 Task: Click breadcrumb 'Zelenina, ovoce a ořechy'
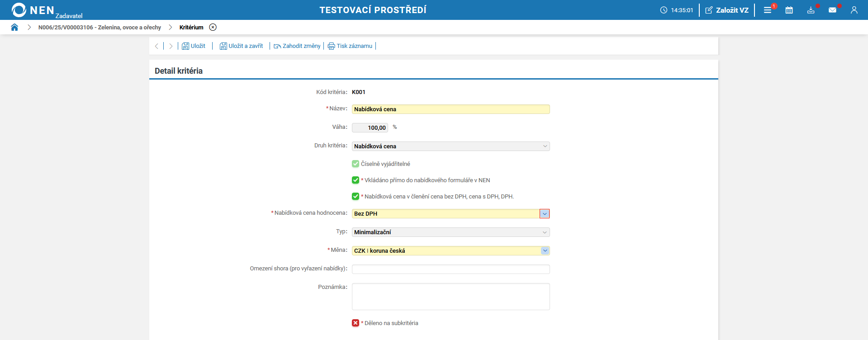(100, 27)
